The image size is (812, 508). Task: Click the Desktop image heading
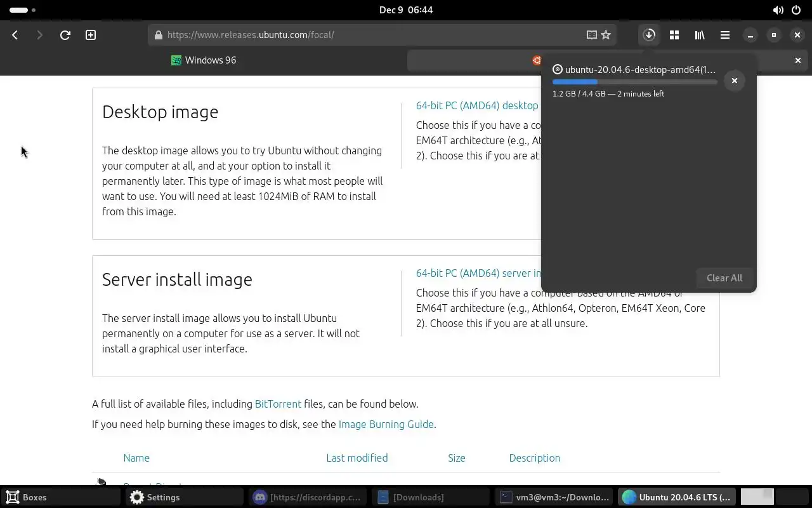tap(160, 112)
